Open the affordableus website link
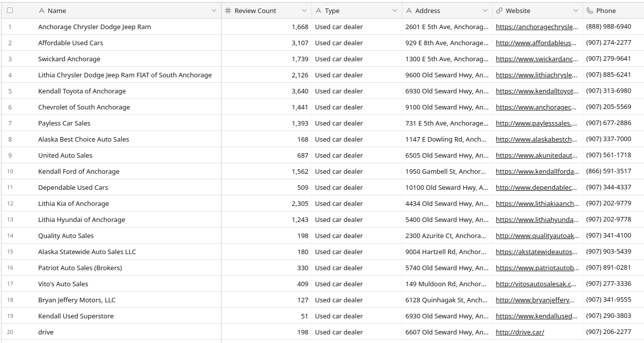This screenshot has height=343, width=644. click(x=537, y=43)
